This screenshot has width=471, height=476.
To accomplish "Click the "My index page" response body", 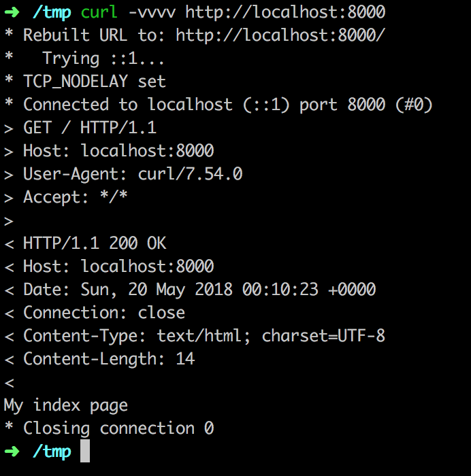I will [66, 406].
